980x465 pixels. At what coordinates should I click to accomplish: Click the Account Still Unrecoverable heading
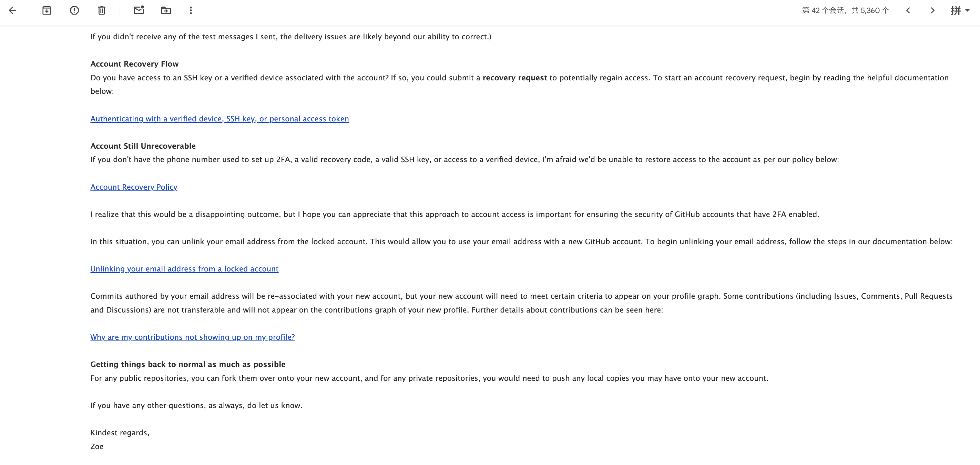(143, 146)
